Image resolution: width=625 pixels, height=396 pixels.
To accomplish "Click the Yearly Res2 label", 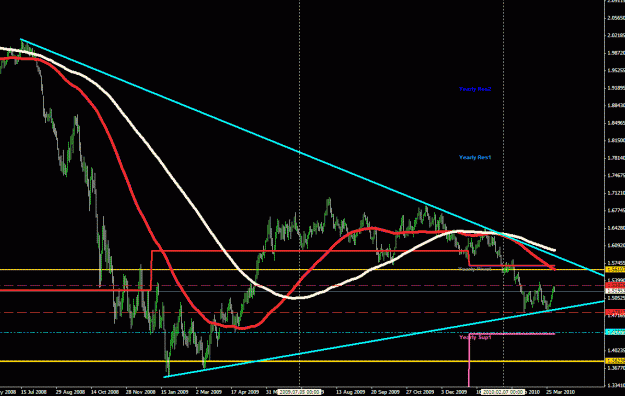I will pos(475,89).
